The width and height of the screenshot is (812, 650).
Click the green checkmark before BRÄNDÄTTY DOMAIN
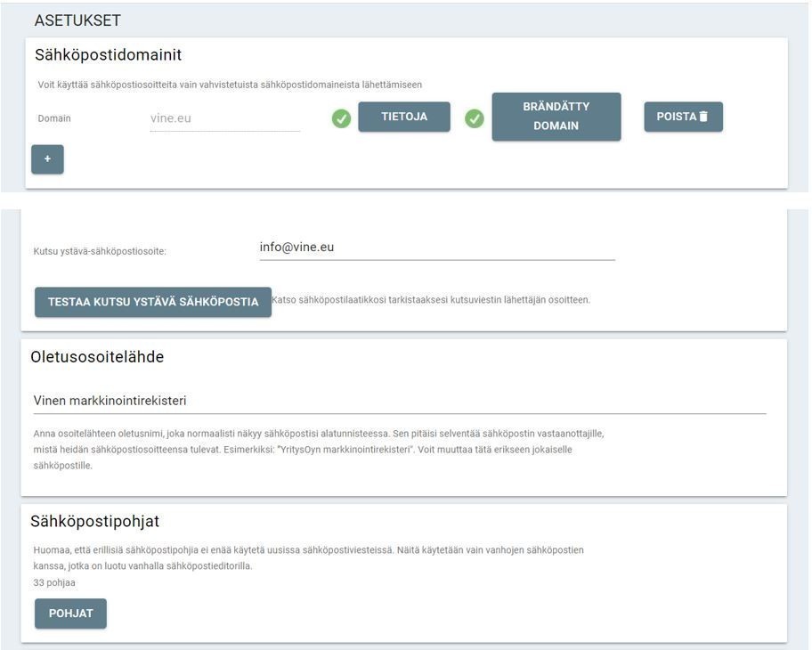click(x=475, y=118)
